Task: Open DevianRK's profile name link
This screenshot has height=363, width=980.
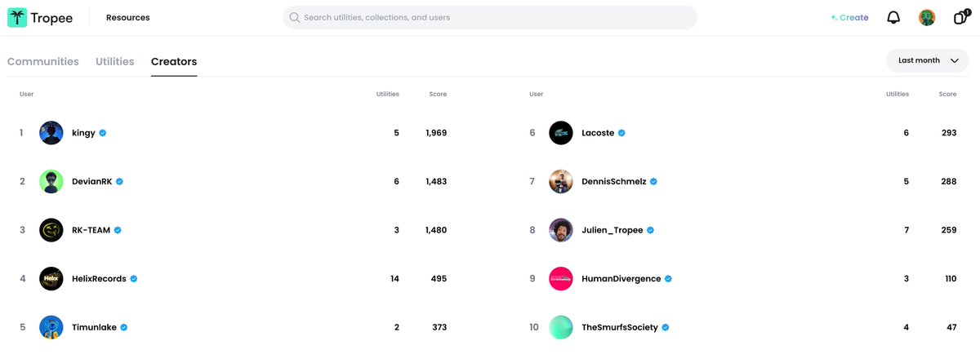Action: tap(92, 181)
